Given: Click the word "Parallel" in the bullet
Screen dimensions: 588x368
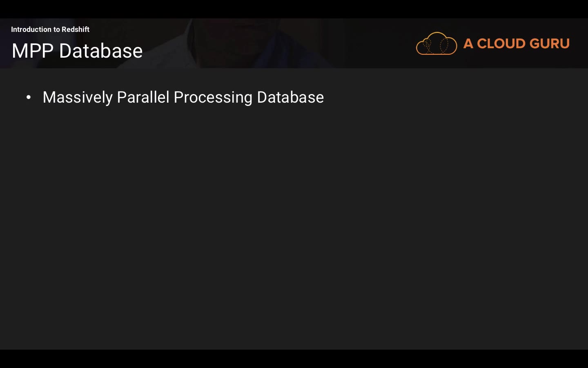Looking at the screenshot, I should click(x=143, y=97).
